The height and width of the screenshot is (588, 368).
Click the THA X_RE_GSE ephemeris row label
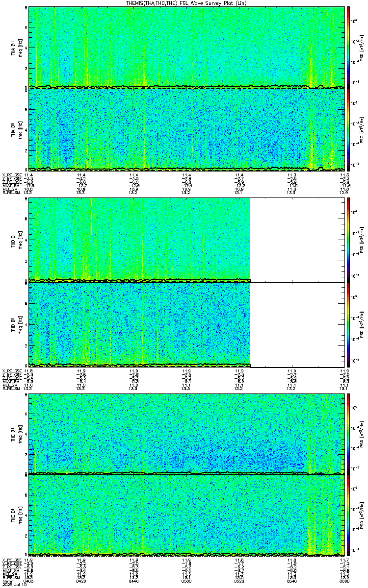pos(11,174)
